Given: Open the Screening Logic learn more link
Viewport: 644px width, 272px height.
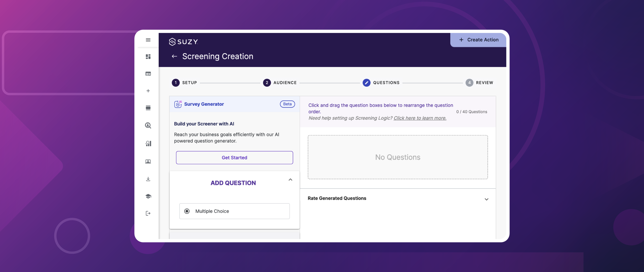Looking at the screenshot, I should point(420,118).
